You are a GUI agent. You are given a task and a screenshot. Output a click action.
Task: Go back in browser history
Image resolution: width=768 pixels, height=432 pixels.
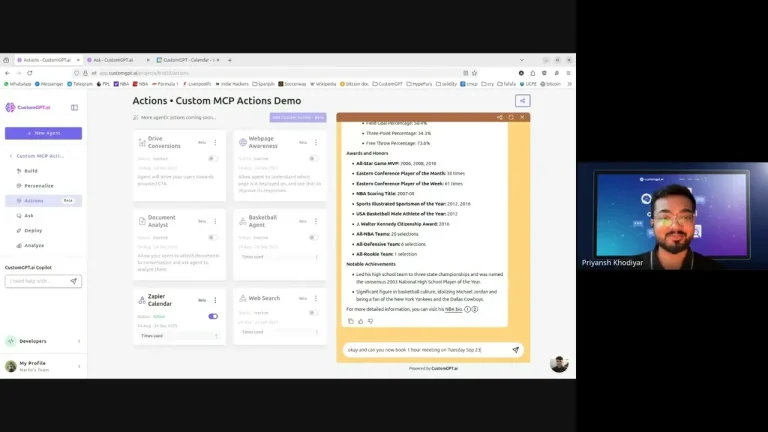pos(7,73)
